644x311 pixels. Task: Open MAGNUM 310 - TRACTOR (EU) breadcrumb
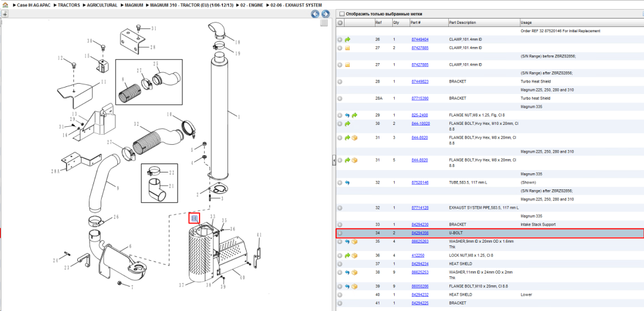point(193,5)
